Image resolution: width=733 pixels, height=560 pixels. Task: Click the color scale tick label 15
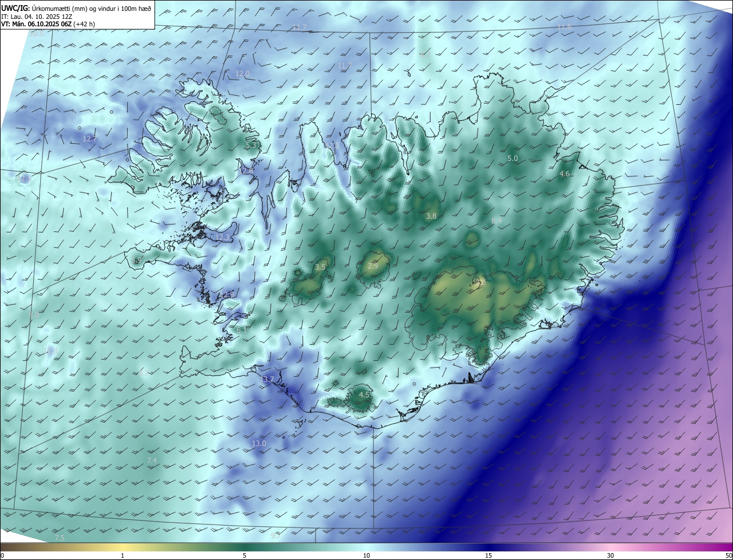[x=488, y=555]
